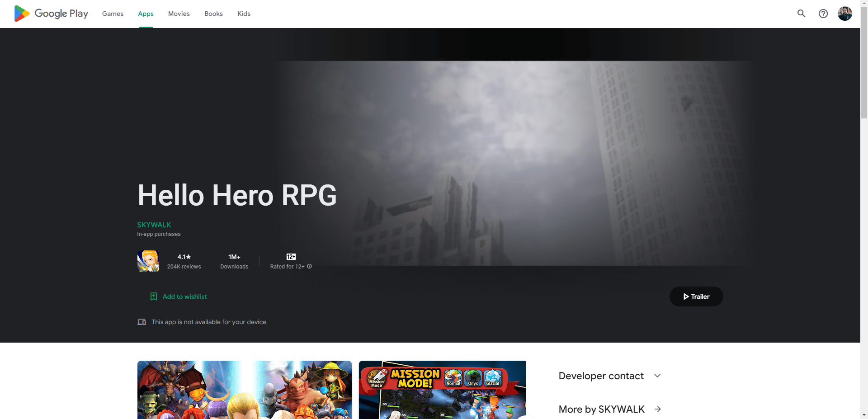Click the Google Play logo
The width and height of the screenshot is (868, 419).
51,14
